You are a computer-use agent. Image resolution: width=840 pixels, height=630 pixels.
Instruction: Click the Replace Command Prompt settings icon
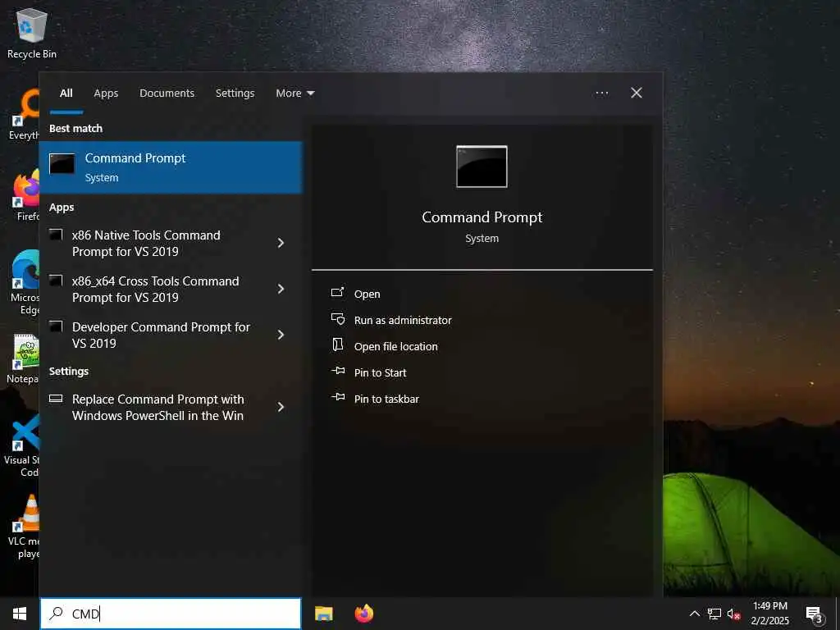[57, 398]
